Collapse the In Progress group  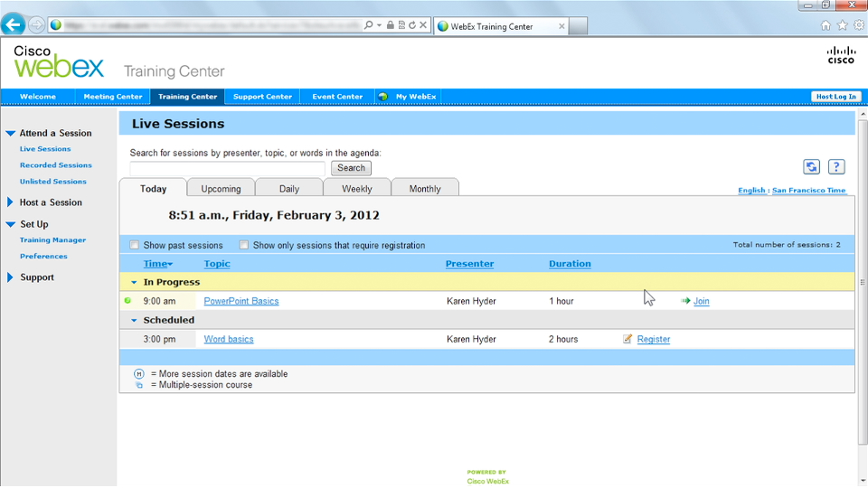pos(134,282)
